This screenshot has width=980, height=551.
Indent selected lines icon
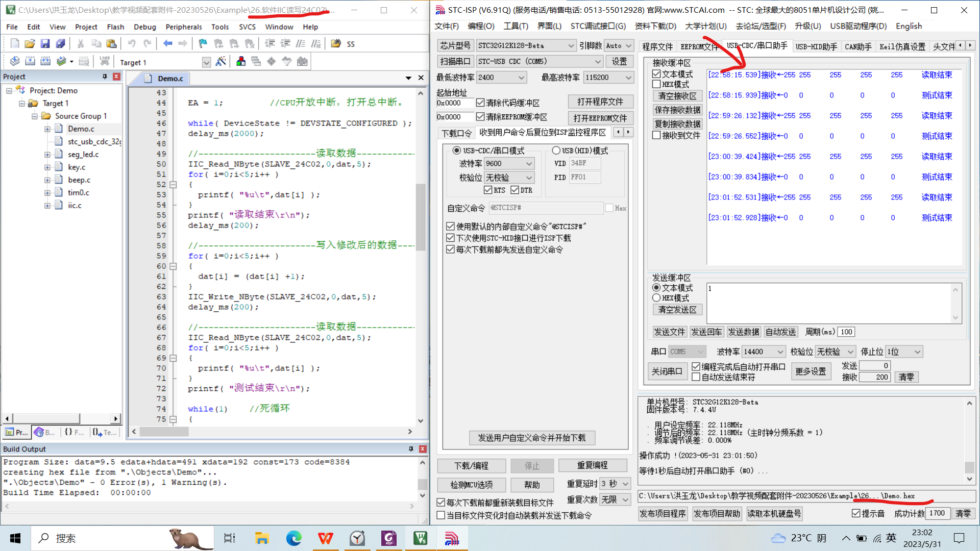(x=270, y=44)
